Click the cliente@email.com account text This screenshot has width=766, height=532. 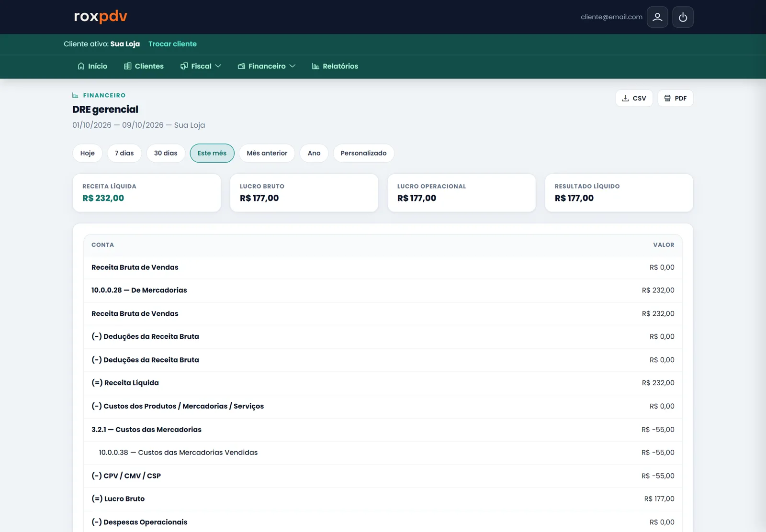pyautogui.click(x=611, y=17)
